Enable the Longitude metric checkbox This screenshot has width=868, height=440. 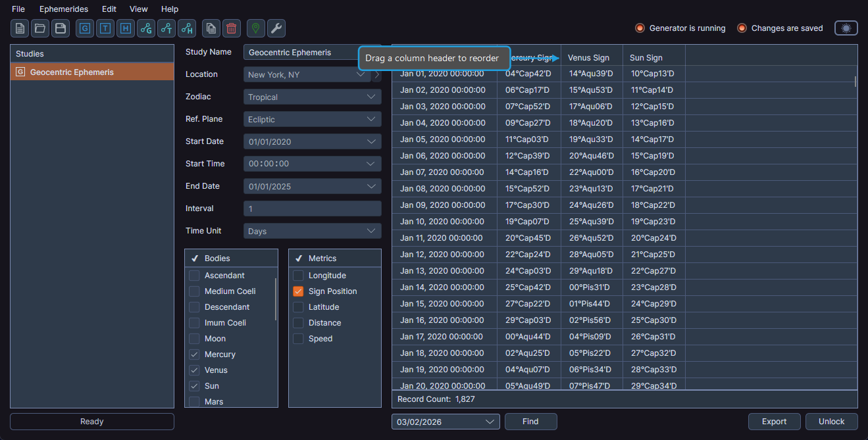click(x=298, y=275)
